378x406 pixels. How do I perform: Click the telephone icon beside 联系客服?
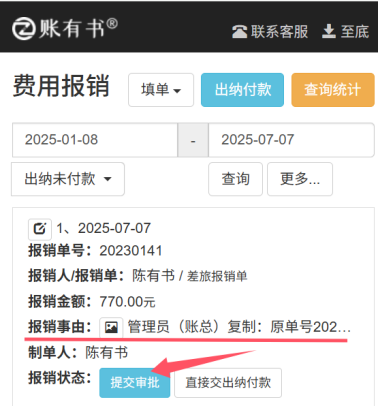coord(239,32)
